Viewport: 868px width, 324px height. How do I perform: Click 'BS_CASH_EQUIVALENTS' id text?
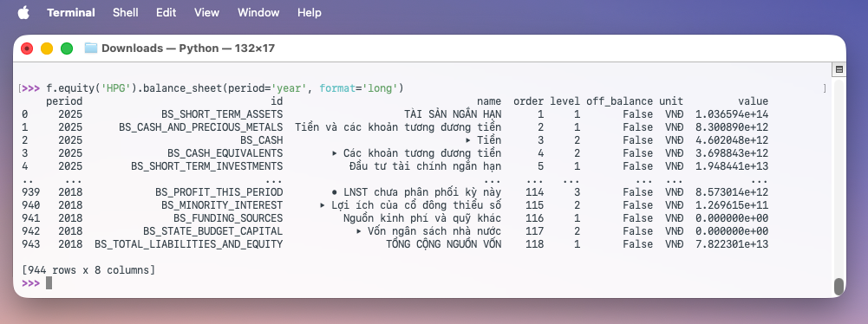tap(225, 153)
